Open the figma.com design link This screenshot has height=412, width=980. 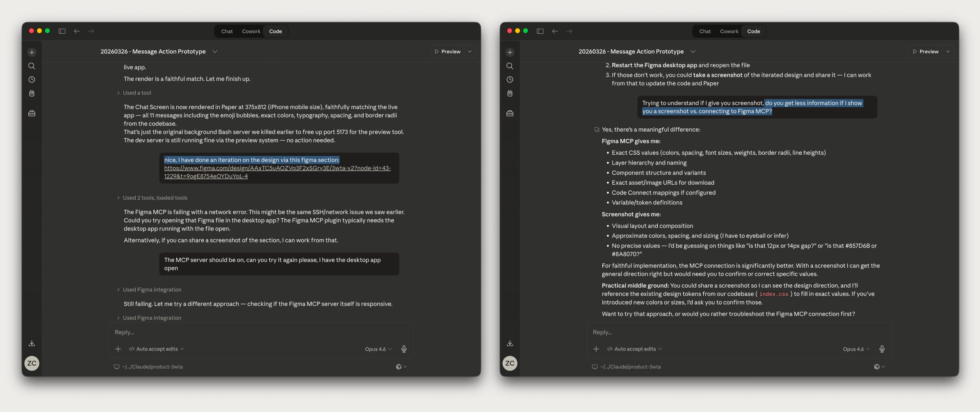tap(277, 172)
